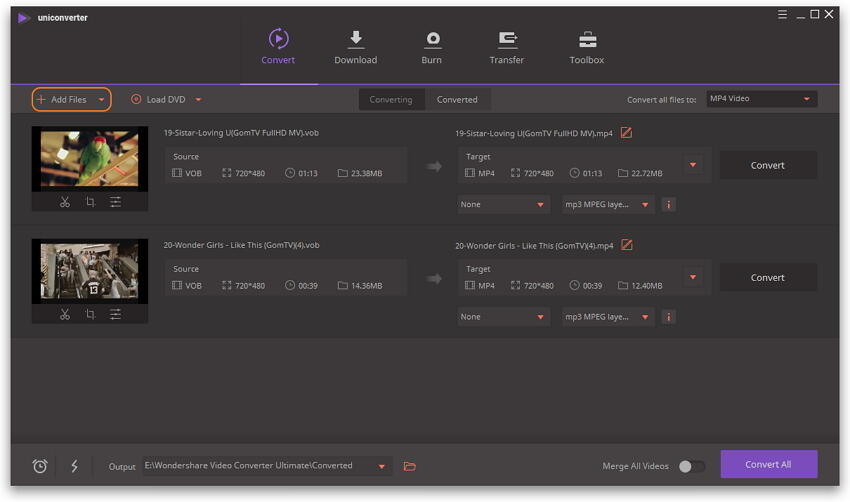The height and width of the screenshot is (502, 850).
Task: Rename the Sistar-Loving U output file
Action: (x=626, y=133)
